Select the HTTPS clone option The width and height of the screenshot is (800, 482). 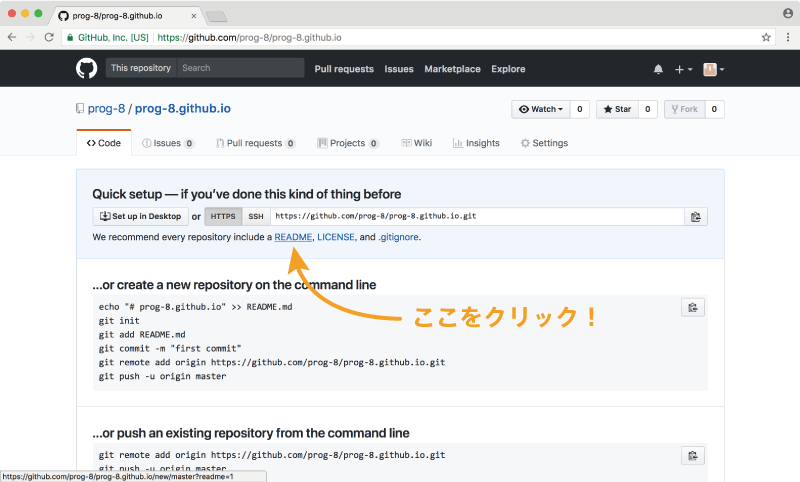pos(223,216)
